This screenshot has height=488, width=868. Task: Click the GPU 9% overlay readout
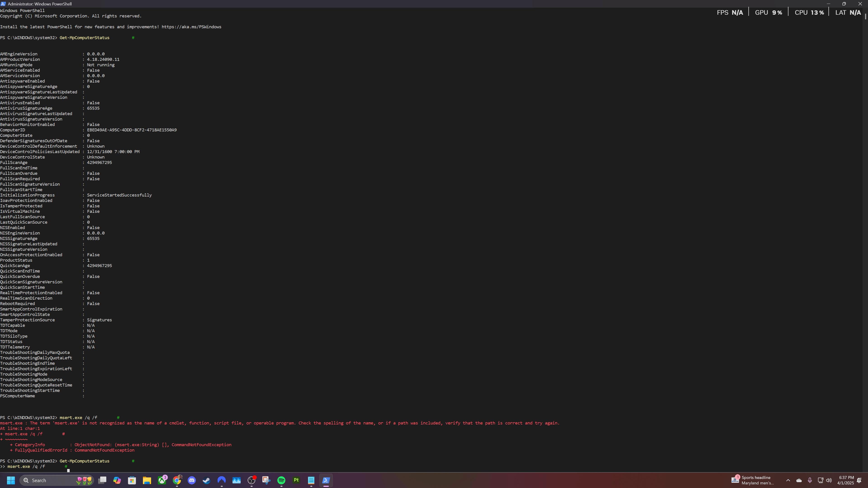(768, 12)
